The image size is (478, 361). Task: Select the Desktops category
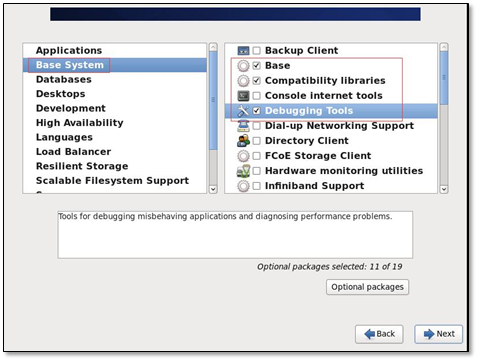115,94
